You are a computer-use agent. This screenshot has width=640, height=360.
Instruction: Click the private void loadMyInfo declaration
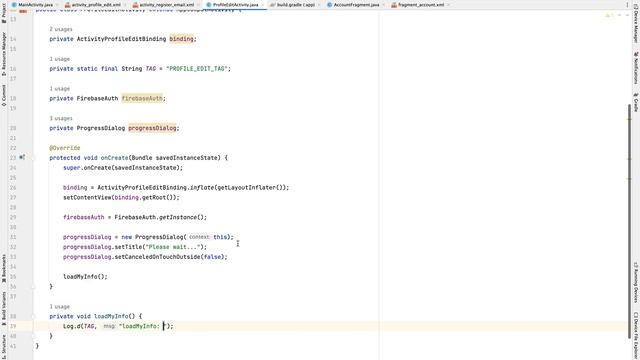click(96, 316)
